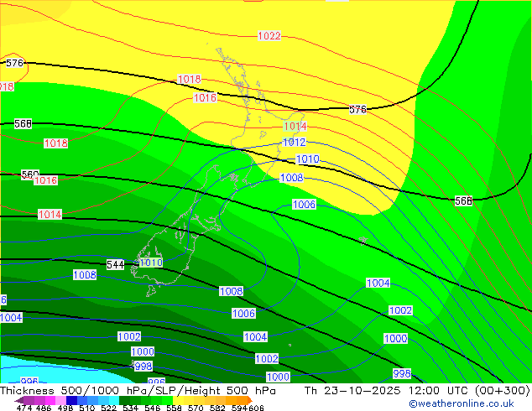Click the '(00+300)' forecast hour text
The width and height of the screenshot is (532, 411).
(x=502, y=391)
